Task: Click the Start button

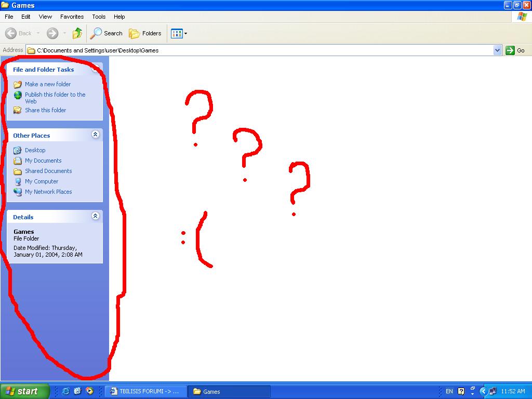Action: (x=24, y=391)
